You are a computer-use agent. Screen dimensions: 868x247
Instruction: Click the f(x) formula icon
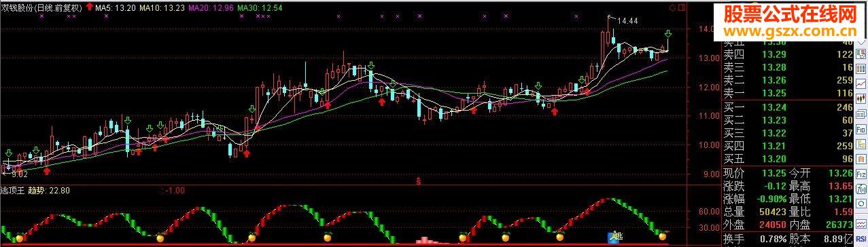pos(861,189)
